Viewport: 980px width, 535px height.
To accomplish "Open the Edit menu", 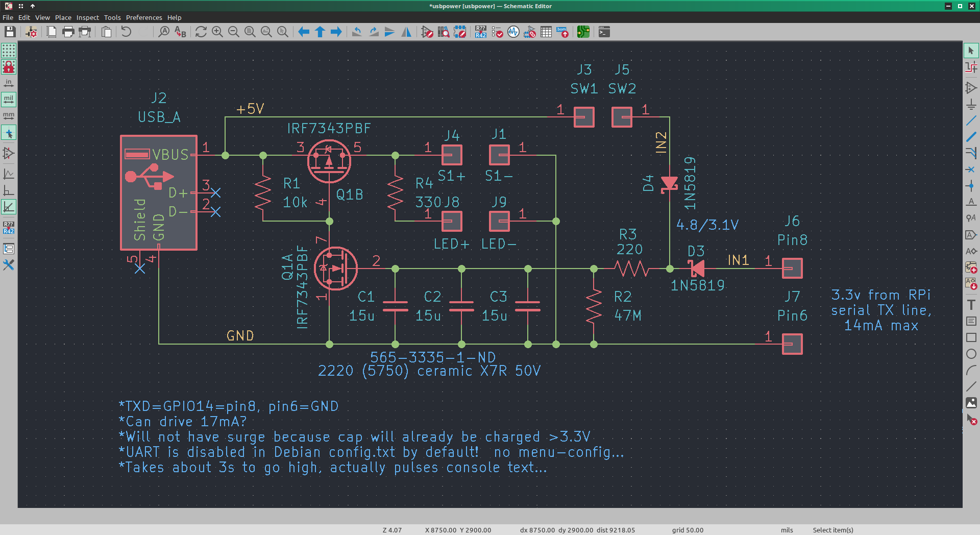I will 24,17.
